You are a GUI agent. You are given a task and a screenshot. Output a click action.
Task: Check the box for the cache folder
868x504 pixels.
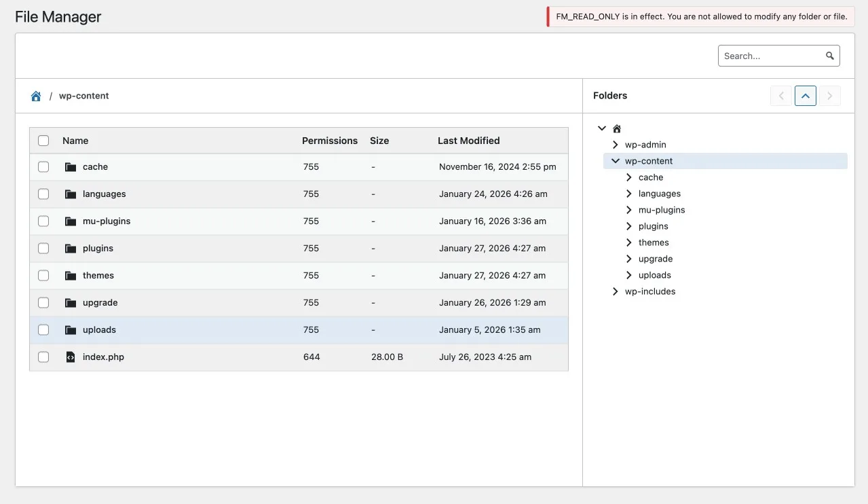[x=43, y=166]
